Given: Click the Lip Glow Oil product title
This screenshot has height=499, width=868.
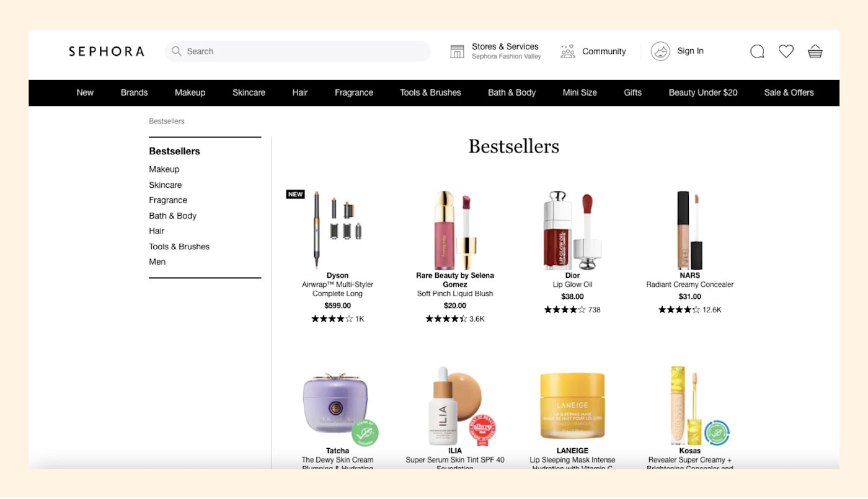Looking at the screenshot, I should (x=572, y=285).
